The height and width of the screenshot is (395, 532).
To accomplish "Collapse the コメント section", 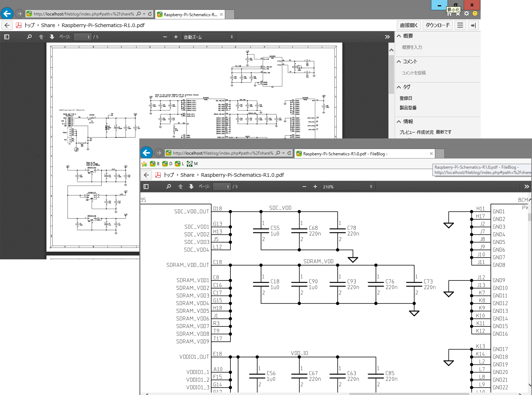I will [x=399, y=61].
